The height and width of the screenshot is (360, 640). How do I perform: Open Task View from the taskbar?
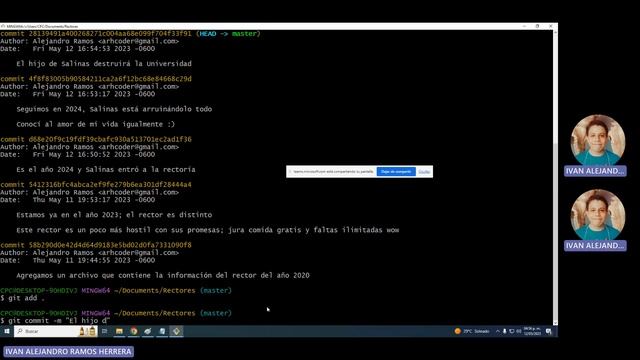click(x=104, y=331)
